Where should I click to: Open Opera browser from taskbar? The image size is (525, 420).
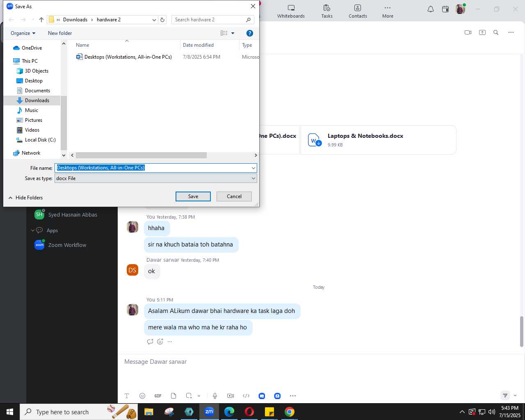tap(249, 412)
